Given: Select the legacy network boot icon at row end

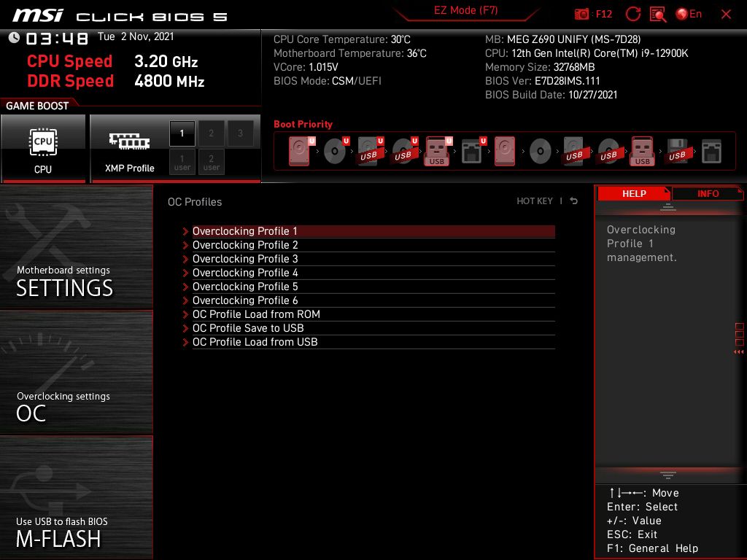Looking at the screenshot, I should click(712, 152).
